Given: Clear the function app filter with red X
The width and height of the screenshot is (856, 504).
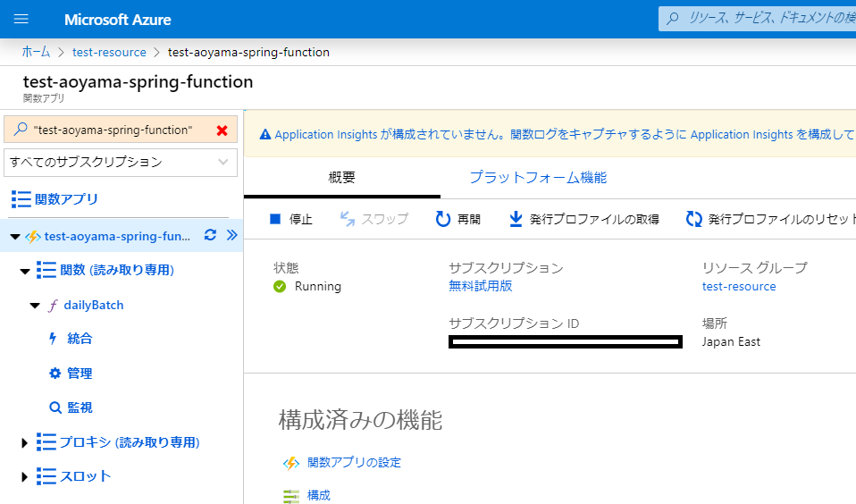Looking at the screenshot, I should click(222, 130).
